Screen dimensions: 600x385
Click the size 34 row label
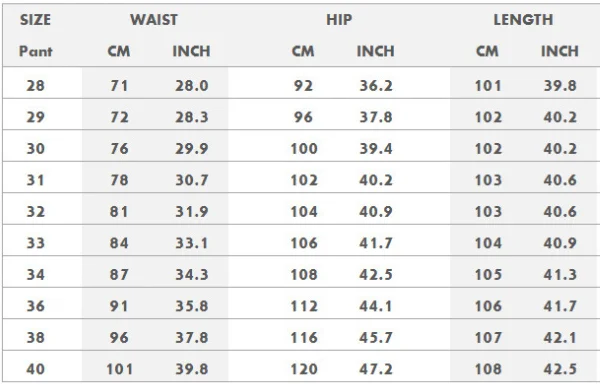click(36, 274)
